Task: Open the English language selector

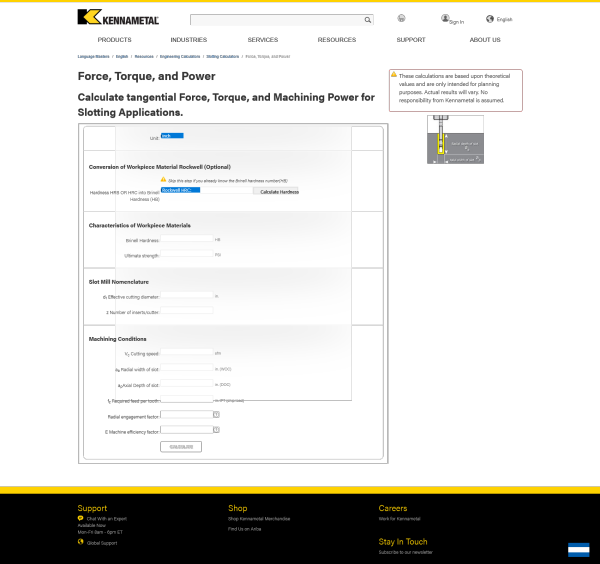Action: [504, 19]
